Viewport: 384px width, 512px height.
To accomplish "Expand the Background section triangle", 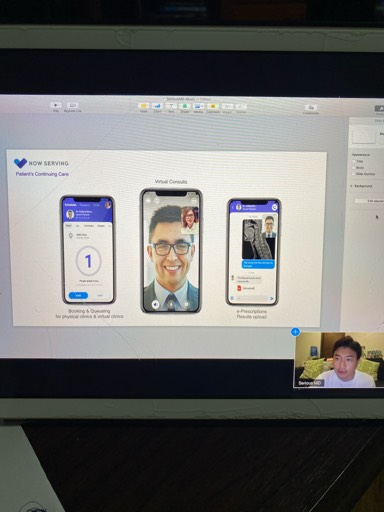I will point(352,186).
